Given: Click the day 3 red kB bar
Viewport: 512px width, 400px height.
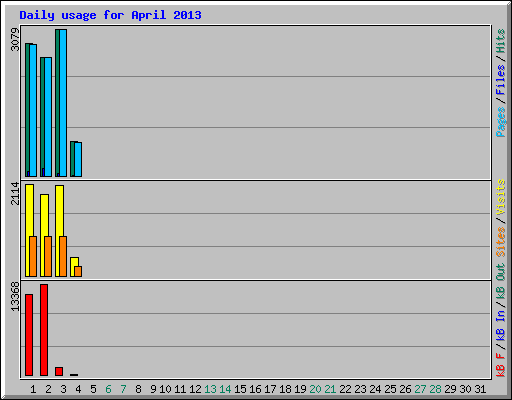Looking at the screenshot, I should pyautogui.click(x=59, y=372).
